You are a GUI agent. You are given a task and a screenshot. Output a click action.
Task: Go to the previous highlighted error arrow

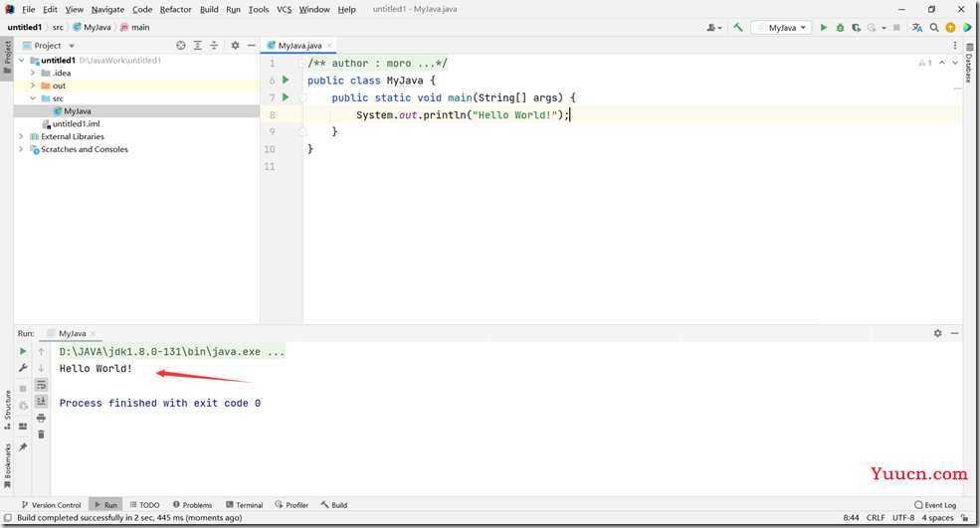tap(942, 63)
